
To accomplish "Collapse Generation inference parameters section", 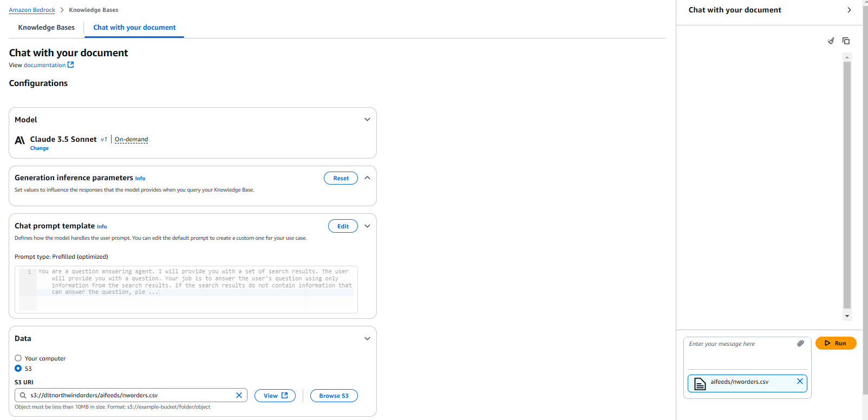I will [367, 178].
